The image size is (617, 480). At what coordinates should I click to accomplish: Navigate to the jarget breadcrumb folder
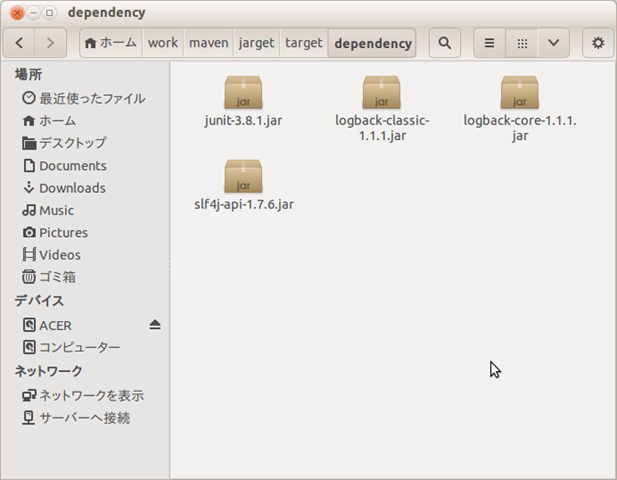(258, 43)
